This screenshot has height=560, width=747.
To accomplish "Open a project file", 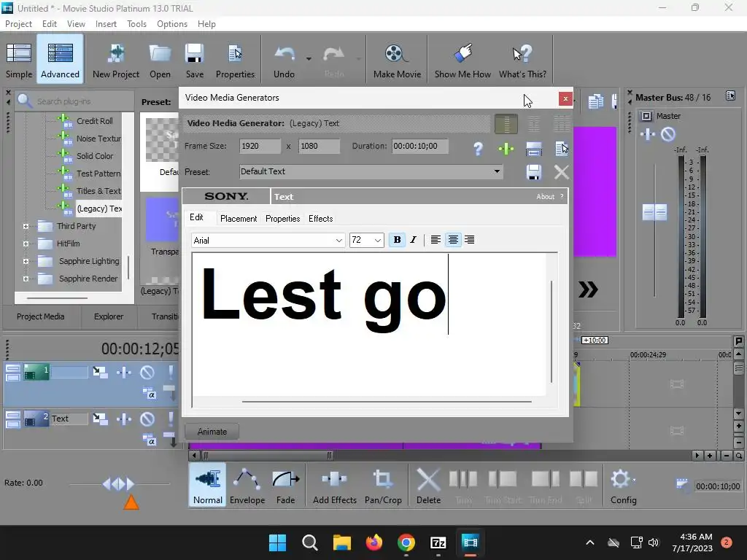I will 160,60.
